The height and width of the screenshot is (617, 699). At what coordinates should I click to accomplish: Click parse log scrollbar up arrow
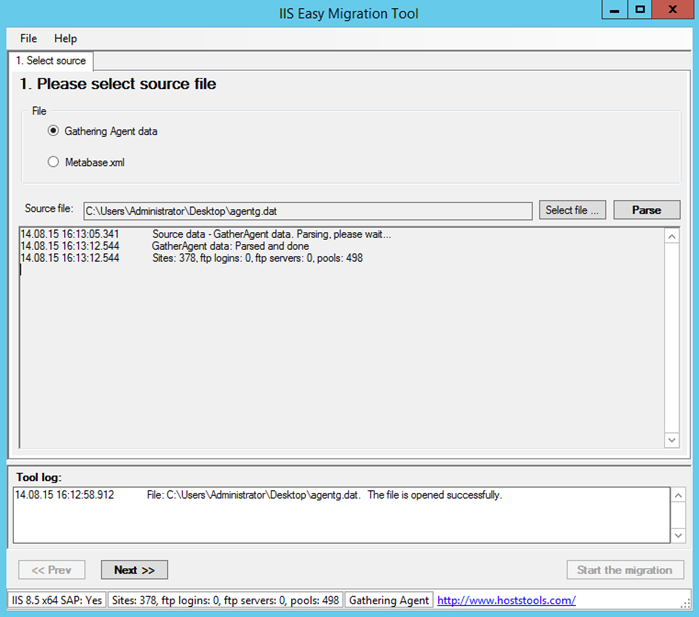[672, 236]
